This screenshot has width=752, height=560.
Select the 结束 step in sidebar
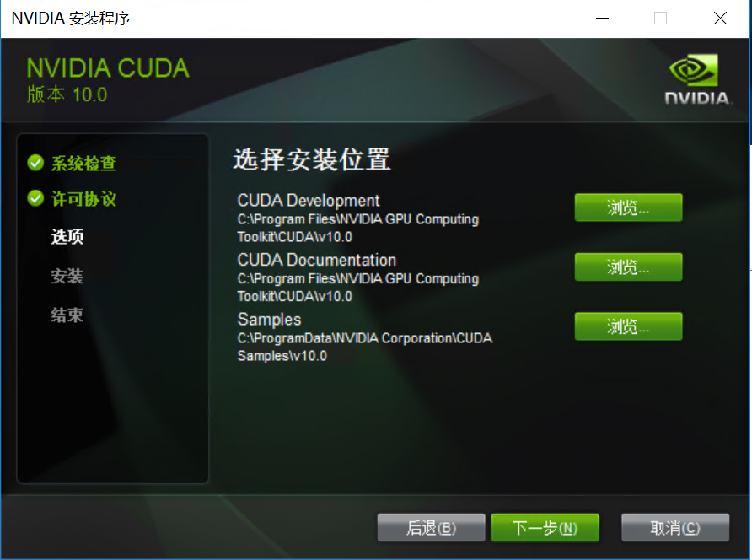tap(67, 315)
